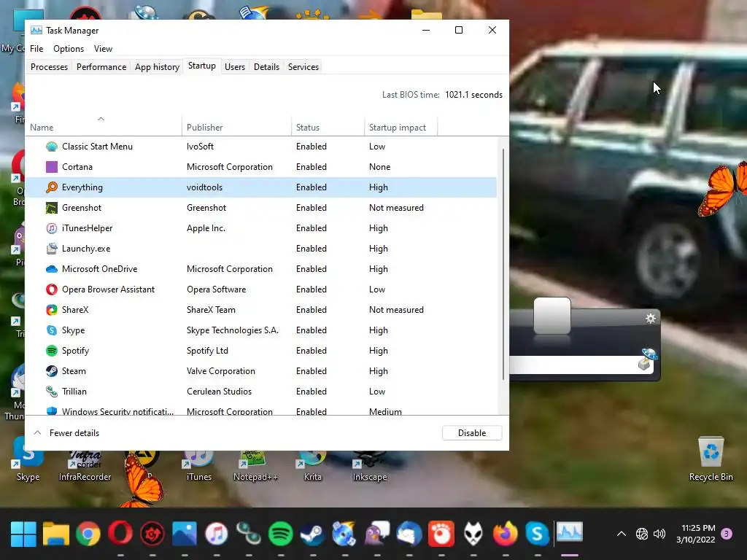This screenshot has height=560, width=747.
Task: Click the startup list vertical scrollbar
Action: tap(503, 265)
